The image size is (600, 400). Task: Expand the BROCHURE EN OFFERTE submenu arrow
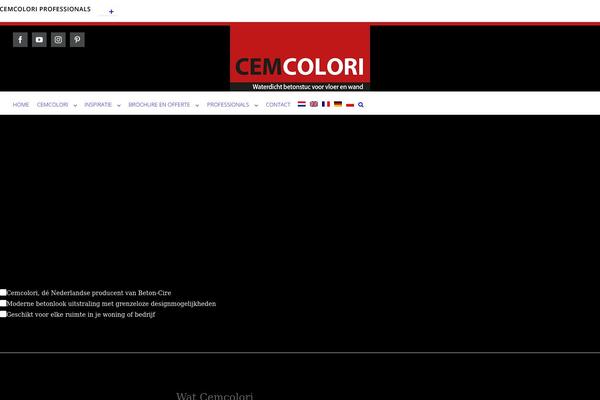(x=197, y=105)
